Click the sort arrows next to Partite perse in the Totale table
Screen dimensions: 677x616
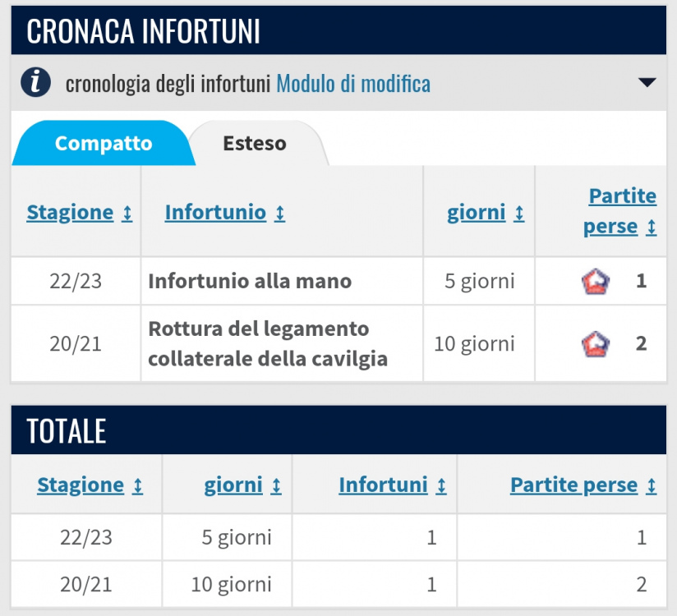pos(651,486)
